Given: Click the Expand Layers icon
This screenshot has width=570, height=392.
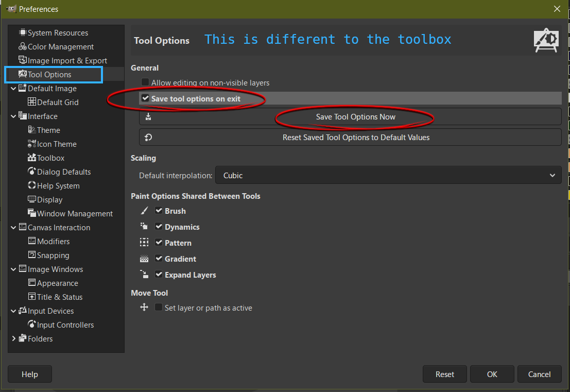Looking at the screenshot, I should point(144,275).
